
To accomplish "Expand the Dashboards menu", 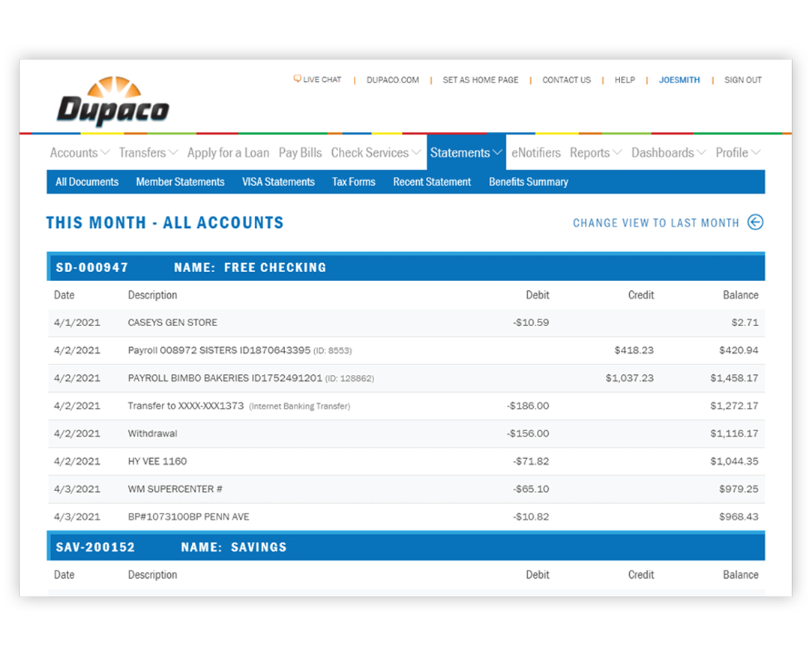I will pos(668,153).
